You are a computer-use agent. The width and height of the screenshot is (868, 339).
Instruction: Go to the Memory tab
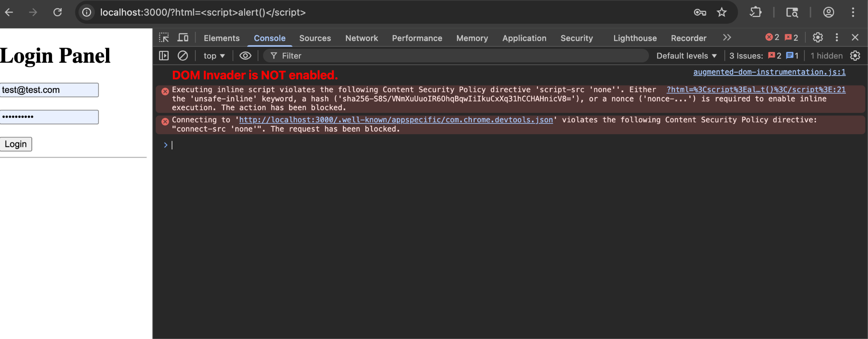[472, 38]
